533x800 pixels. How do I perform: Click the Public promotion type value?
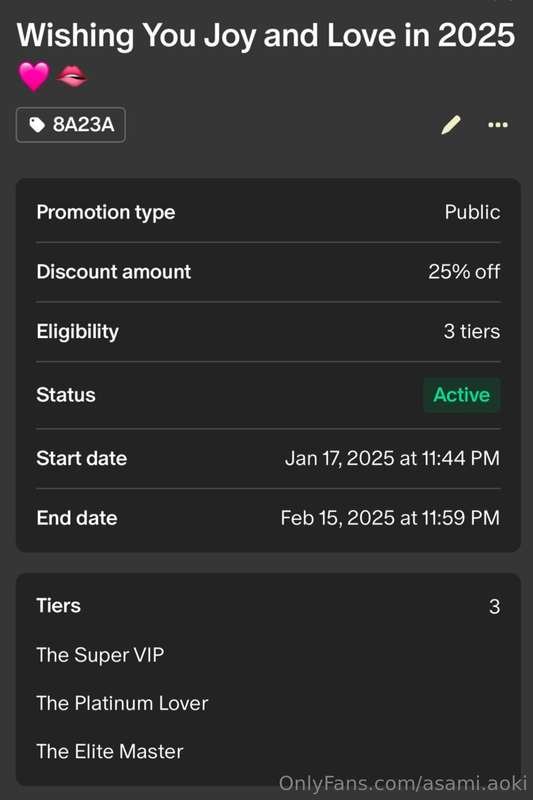(x=472, y=212)
